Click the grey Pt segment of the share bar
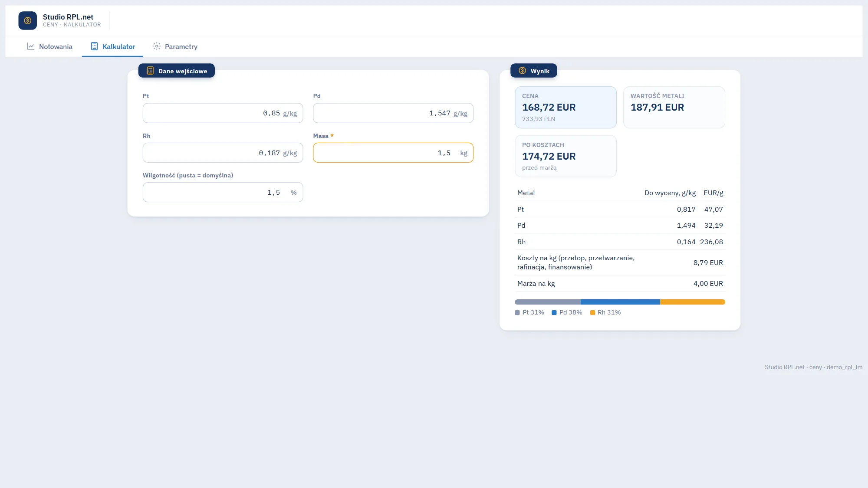Image resolution: width=868 pixels, height=488 pixels. tap(548, 302)
